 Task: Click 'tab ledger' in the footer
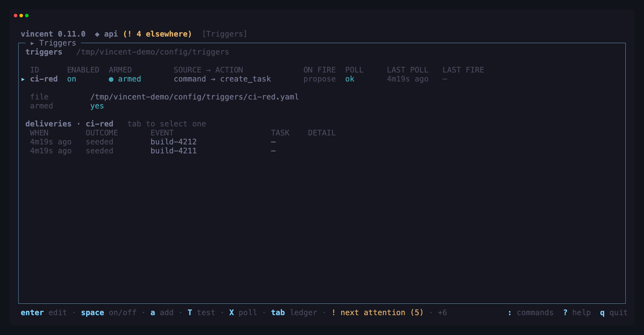click(x=294, y=312)
